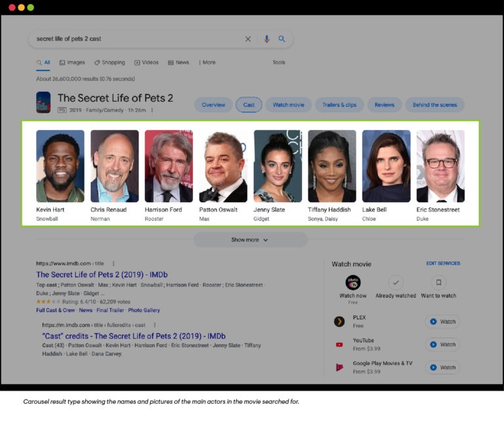Watch the movie on YouTube
This screenshot has height=421, width=504.
tap(442, 344)
